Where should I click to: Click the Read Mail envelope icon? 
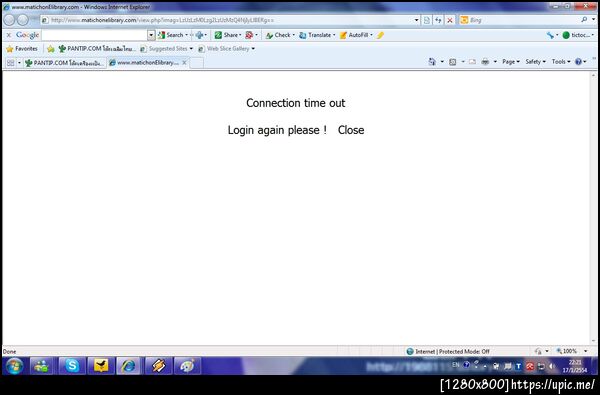(472, 62)
